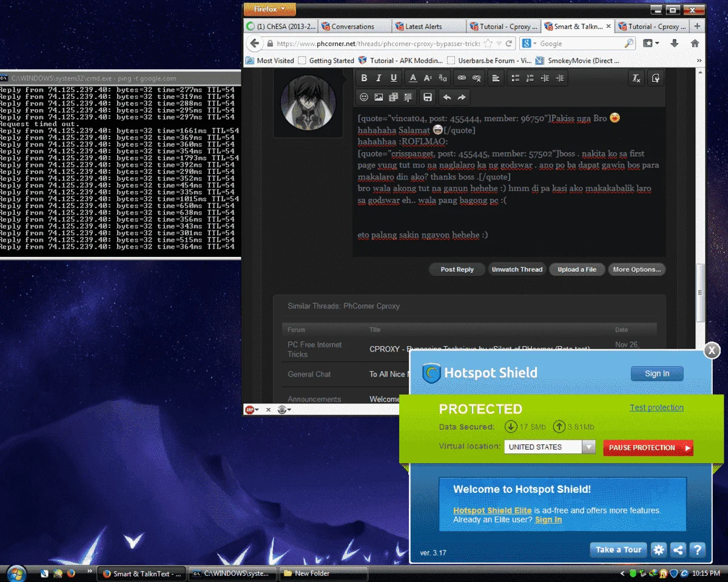Open the font family option in the editor
Screen dimensions: 728x582
click(443, 78)
